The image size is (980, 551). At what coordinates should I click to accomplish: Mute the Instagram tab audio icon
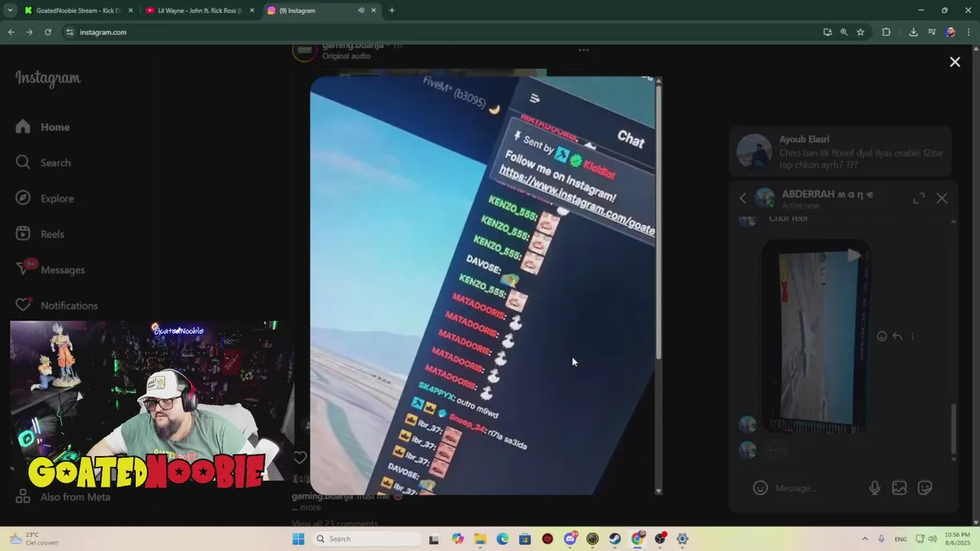[x=361, y=11]
